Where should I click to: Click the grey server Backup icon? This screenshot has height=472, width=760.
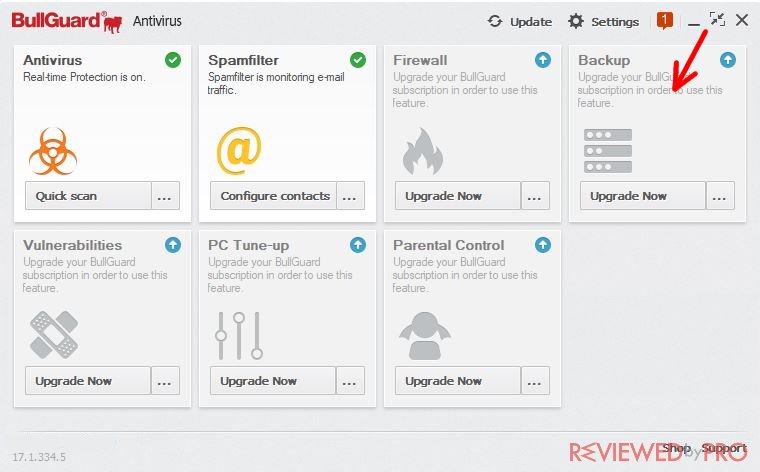coord(608,151)
